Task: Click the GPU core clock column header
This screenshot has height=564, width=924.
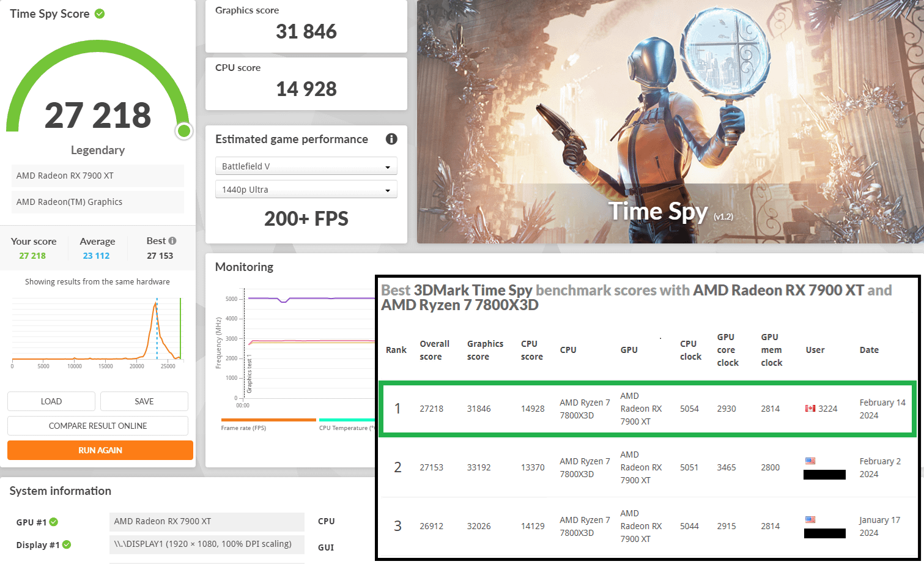Action: coord(728,350)
